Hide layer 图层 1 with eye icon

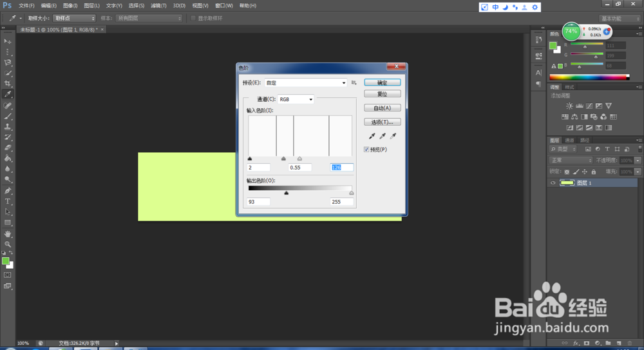[x=553, y=183]
